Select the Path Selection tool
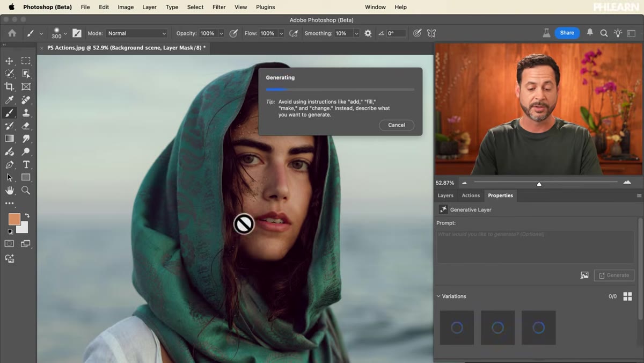Viewport: 644px width, 363px height. click(9, 177)
